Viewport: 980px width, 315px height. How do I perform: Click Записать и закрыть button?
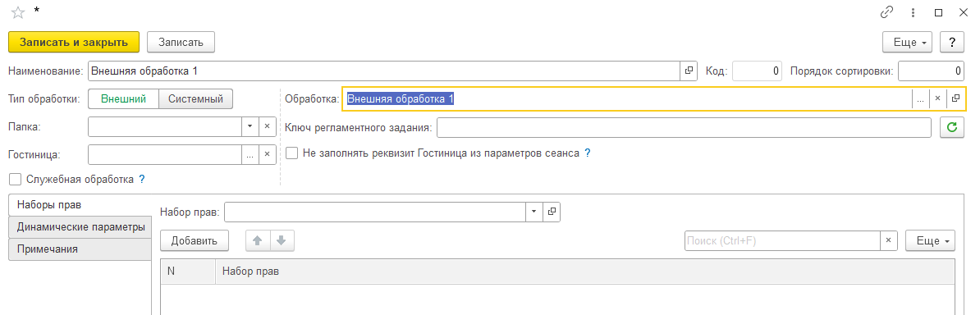[x=74, y=42]
